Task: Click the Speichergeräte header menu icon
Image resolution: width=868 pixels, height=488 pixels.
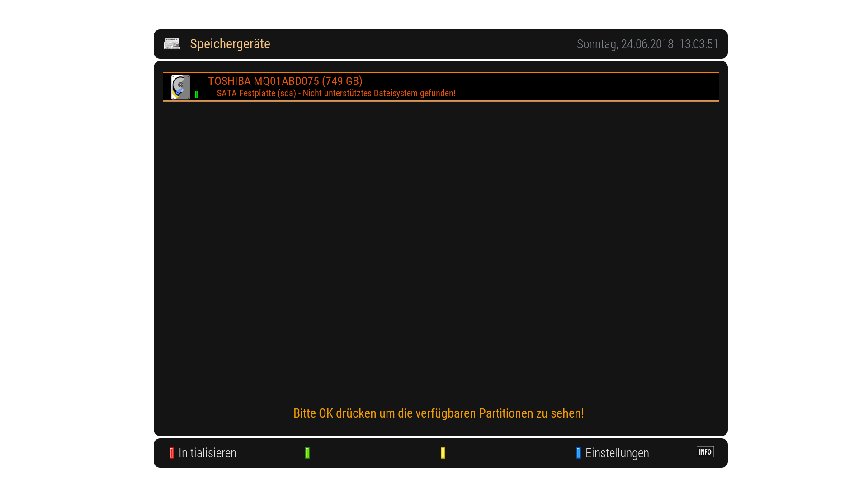Action: tap(171, 44)
